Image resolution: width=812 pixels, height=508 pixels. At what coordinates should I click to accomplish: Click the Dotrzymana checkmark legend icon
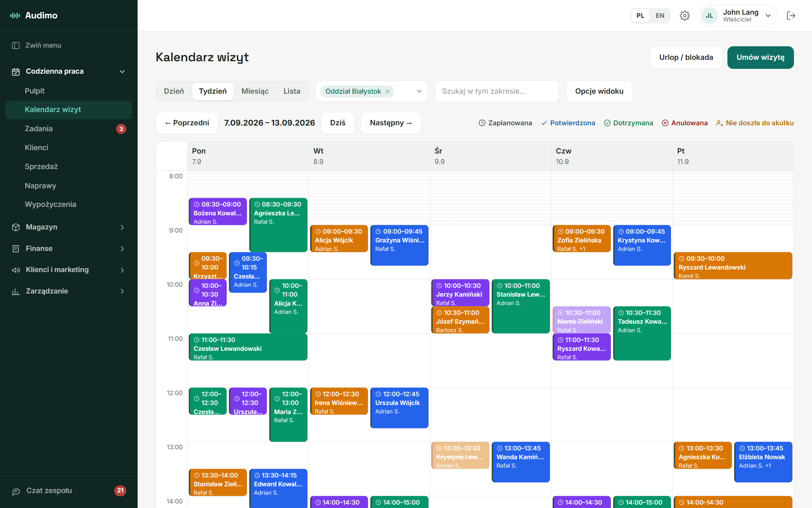[607, 123]
